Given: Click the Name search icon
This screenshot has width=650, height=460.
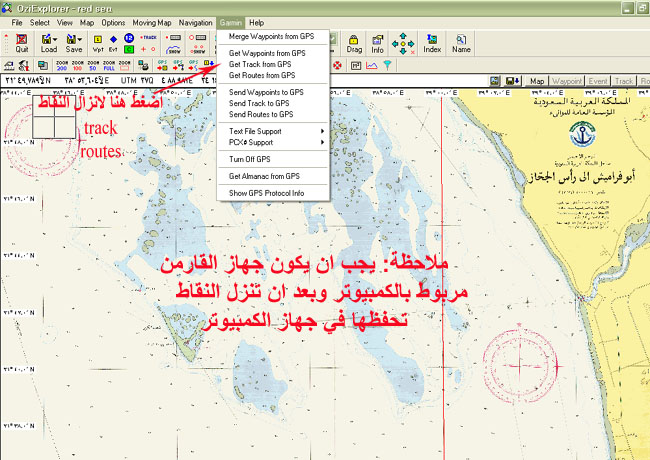Looking at the screenshot, I should [461, 44].
